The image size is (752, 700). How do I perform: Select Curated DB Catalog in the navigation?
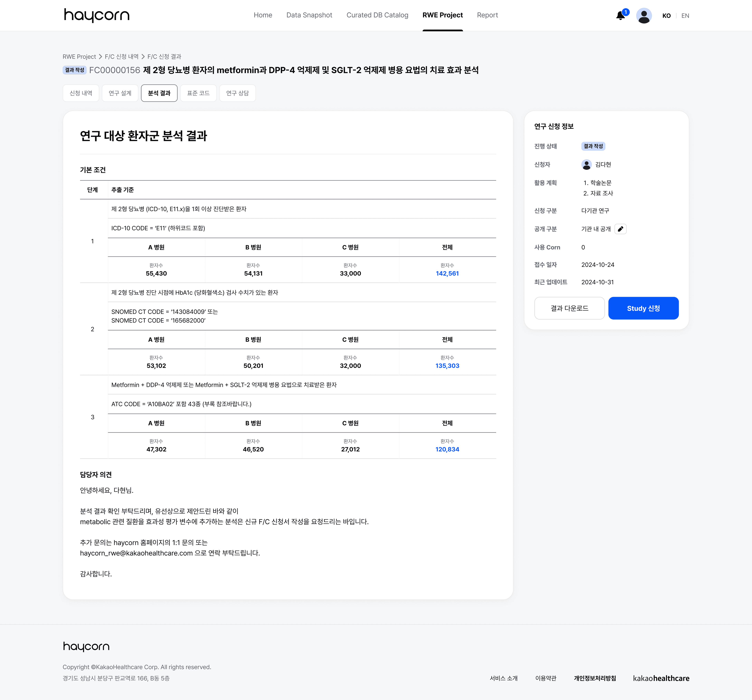[x=377, y=15]
